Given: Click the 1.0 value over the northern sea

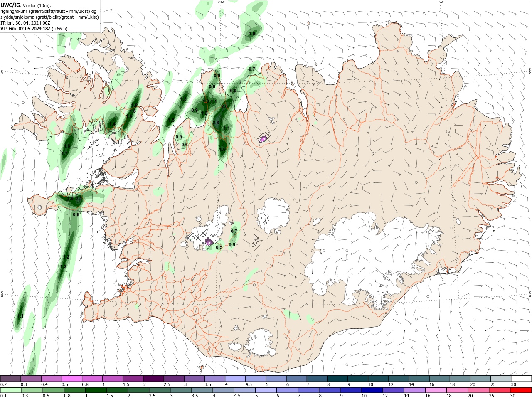Looking at the screenshot, I should click(x=251, y=34).
